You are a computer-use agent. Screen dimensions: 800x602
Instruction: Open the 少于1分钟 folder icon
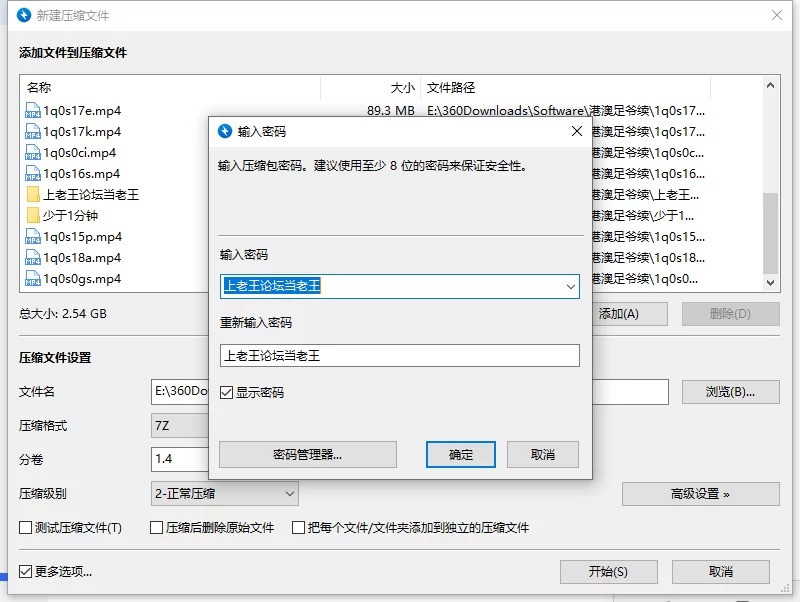(x=31, y=215)
